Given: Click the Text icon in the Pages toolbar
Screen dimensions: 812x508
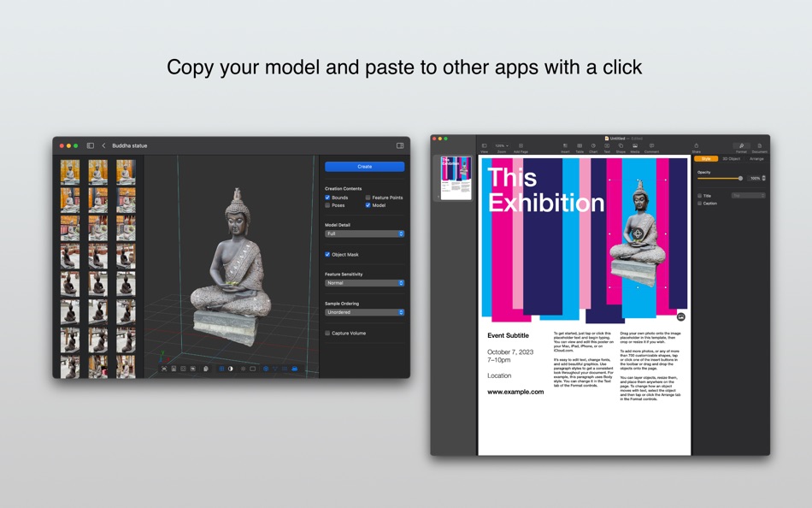Looking at the screenshot, I should (x=607, y=145).
